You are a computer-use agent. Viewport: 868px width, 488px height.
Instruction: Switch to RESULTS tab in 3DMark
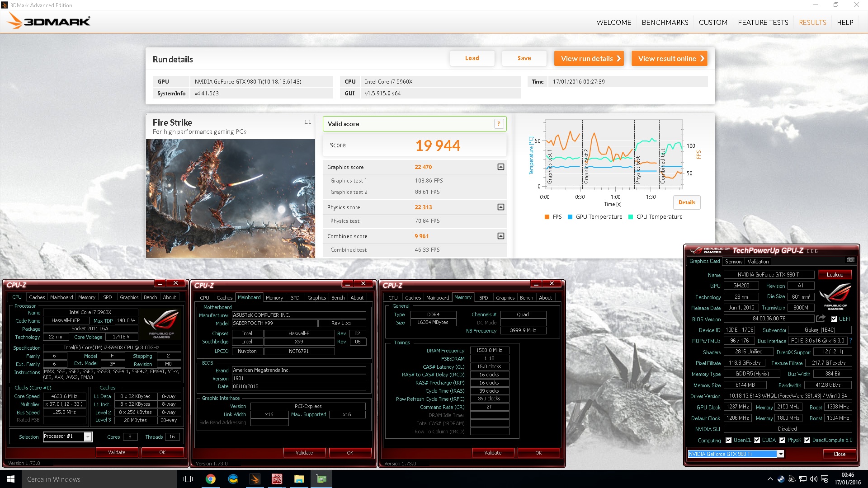click(812, 23)
